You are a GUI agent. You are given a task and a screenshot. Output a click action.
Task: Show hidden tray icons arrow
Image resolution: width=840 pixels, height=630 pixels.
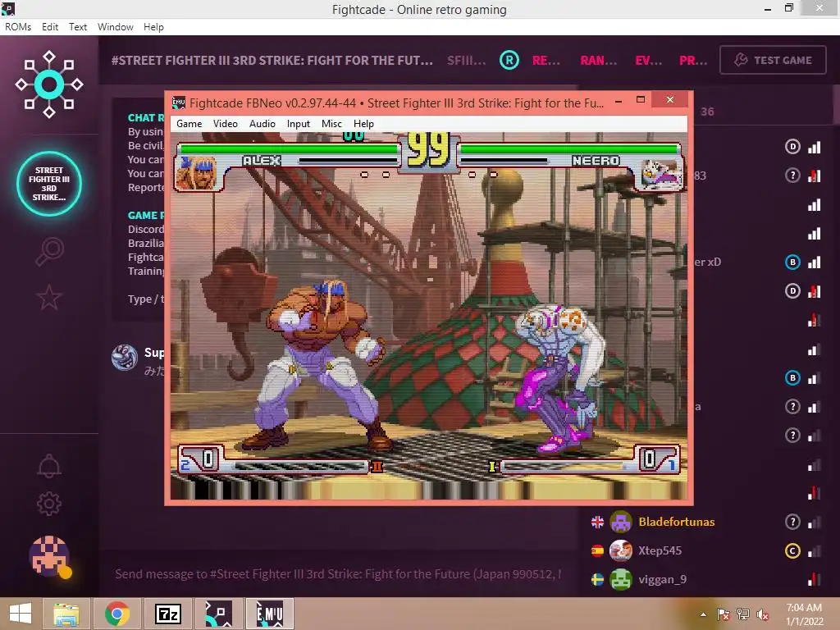pos(703,614)
